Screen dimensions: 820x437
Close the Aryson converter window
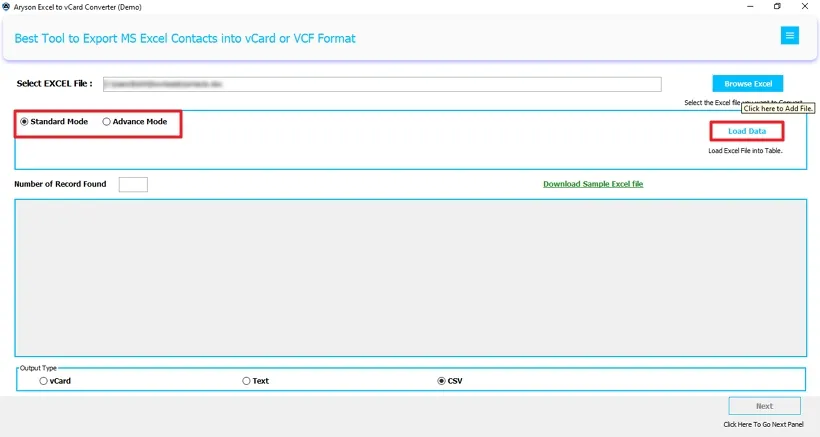click(x=805, y=7)
